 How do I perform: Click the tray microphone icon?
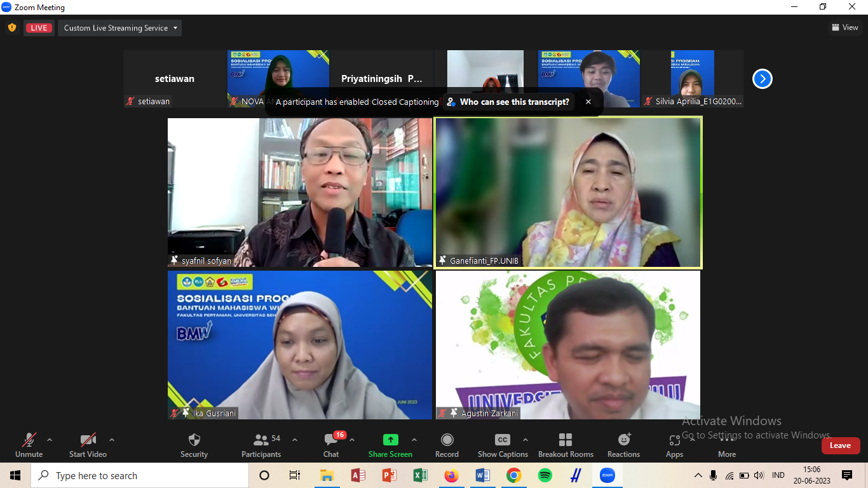(714, 475)
